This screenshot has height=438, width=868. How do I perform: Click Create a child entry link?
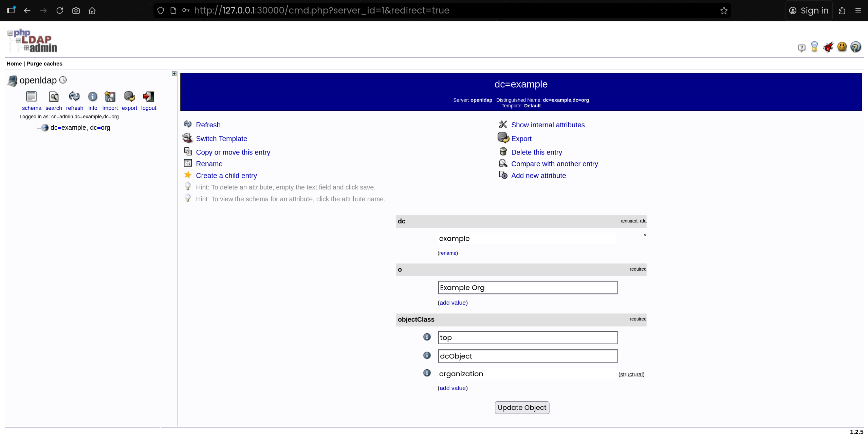pyautogui.click(x=226, y=176)
